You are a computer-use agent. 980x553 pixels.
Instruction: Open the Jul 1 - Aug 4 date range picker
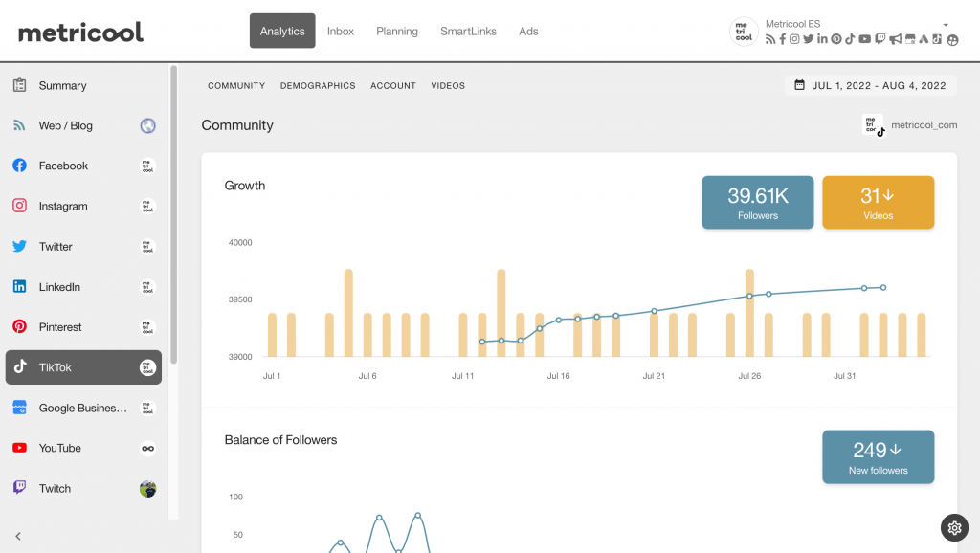[871, 85]
